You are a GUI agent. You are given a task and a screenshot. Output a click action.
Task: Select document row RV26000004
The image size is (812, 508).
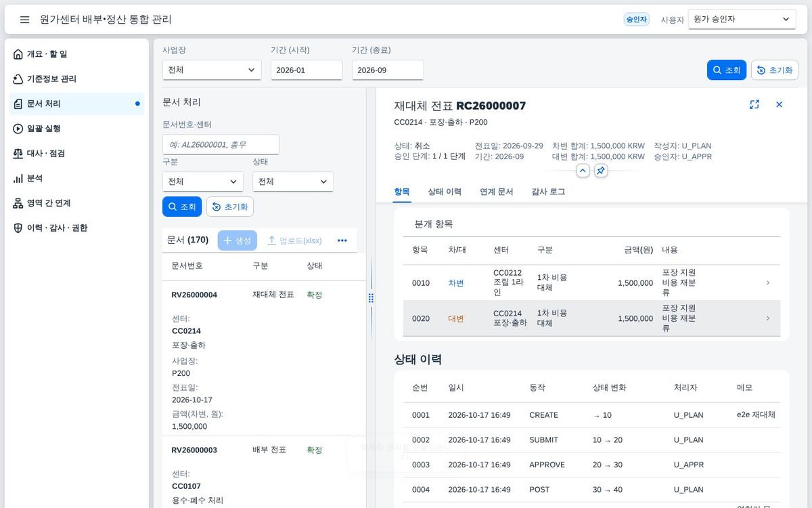[264, 358]
